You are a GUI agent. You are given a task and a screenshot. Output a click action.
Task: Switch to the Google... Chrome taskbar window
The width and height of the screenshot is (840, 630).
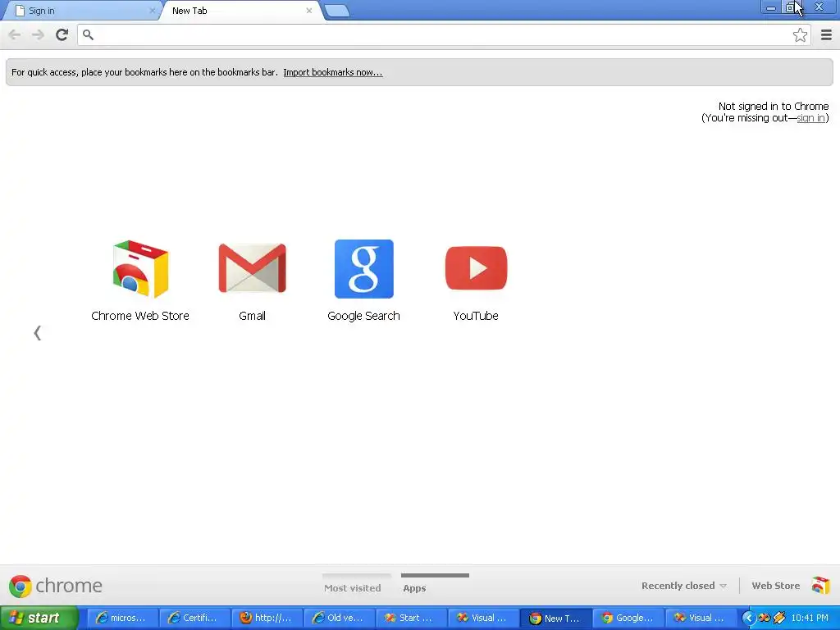629,618
